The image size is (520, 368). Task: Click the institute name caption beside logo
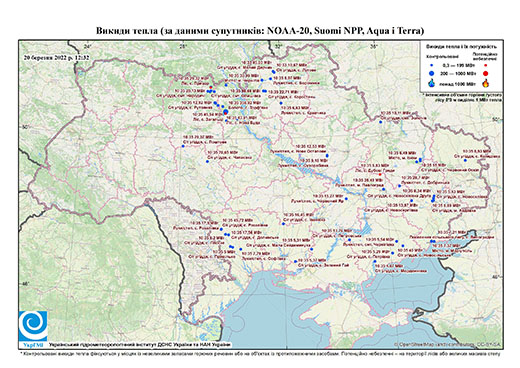click(140, 344)
